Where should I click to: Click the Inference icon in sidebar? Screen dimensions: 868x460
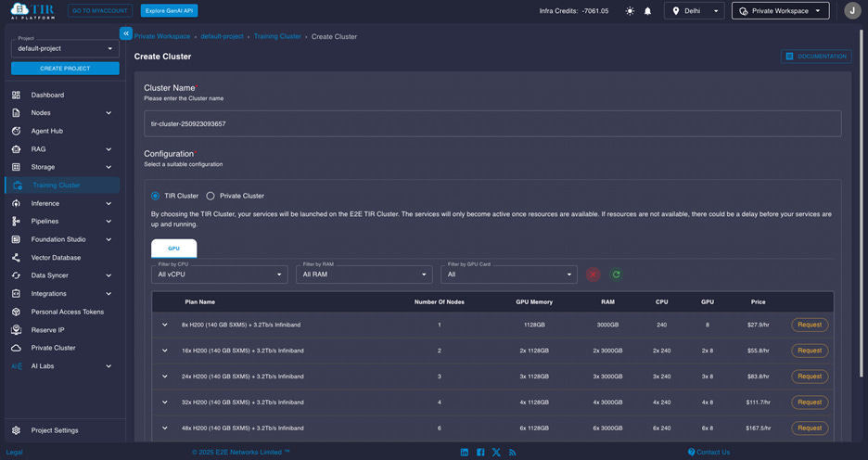click(16, 204)
